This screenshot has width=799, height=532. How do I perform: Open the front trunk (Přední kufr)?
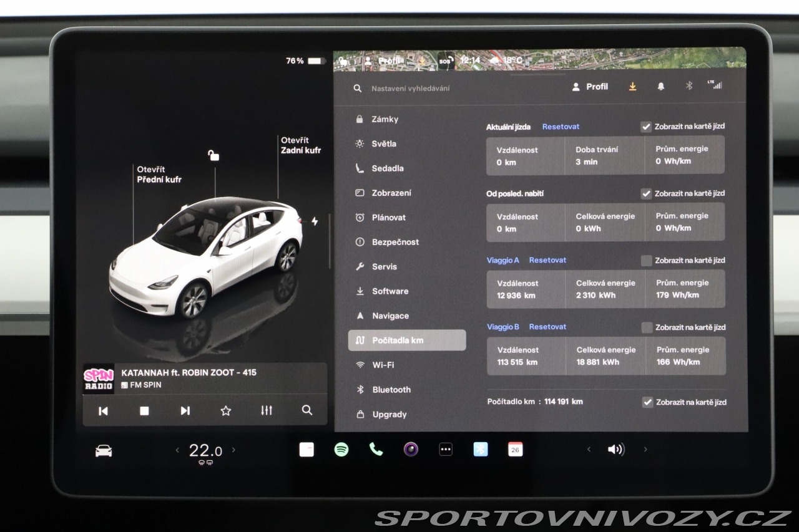click(x=159, y=175)
